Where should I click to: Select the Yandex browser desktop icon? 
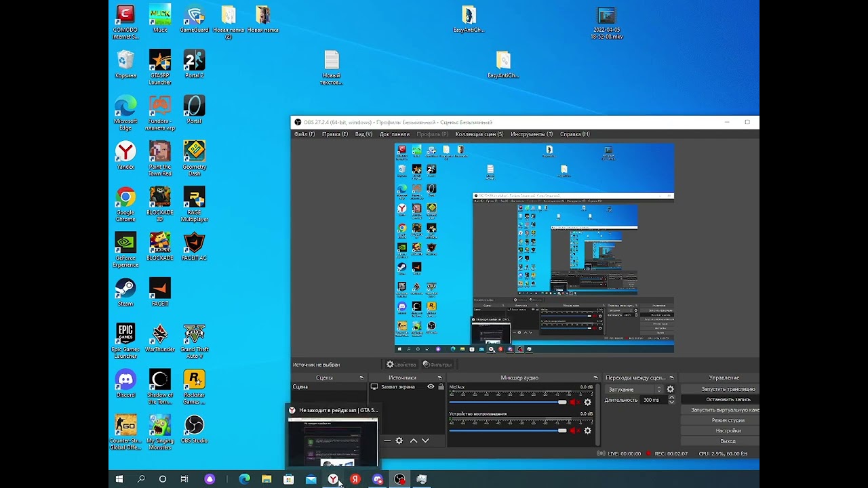pos(125,155)
